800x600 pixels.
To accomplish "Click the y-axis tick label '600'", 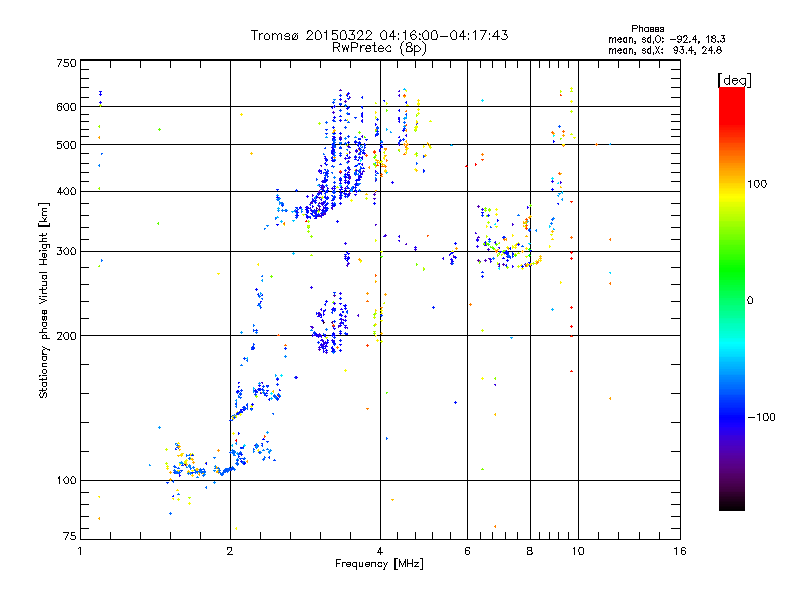I will [x=66, y=107].
